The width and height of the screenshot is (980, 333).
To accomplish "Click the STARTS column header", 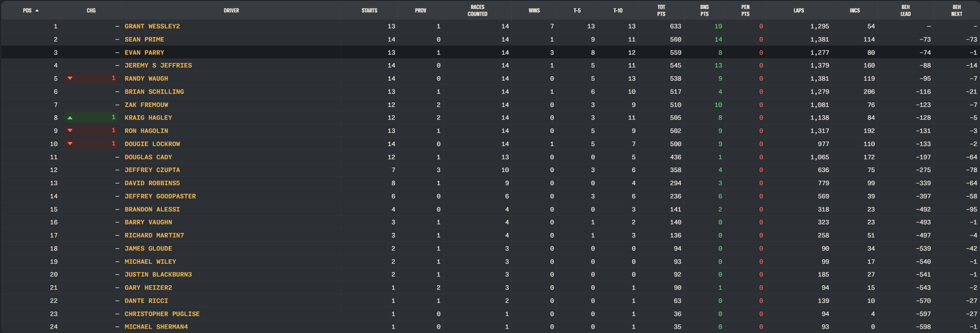I will [369, 11].
